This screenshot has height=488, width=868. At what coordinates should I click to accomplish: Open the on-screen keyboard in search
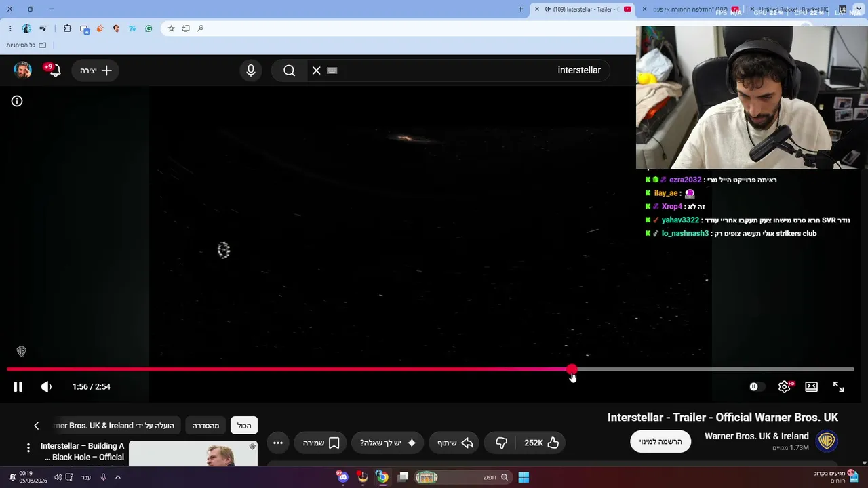tap(332, 70)
